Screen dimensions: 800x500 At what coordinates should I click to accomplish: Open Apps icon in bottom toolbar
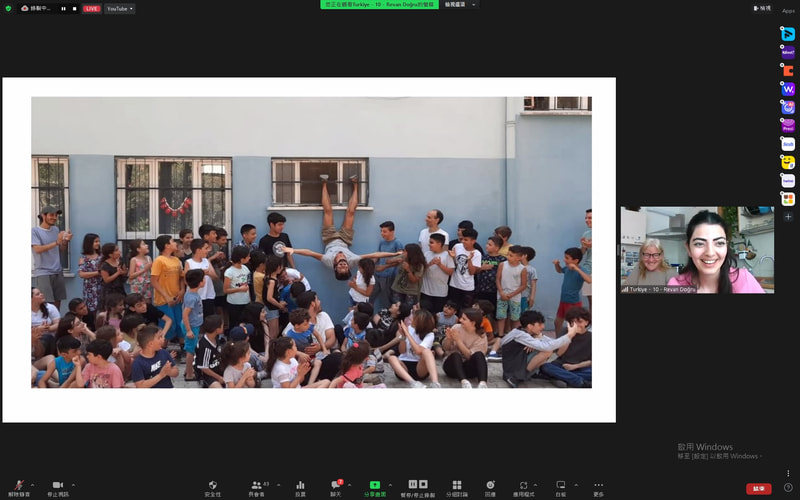tap(523, 488)
